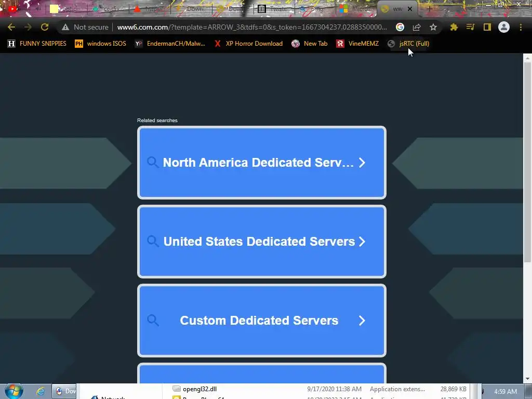Click magnifier icon on United States card
Image resolution: width=532 pixels, height=399 pixels.
(x=153, y=241)
